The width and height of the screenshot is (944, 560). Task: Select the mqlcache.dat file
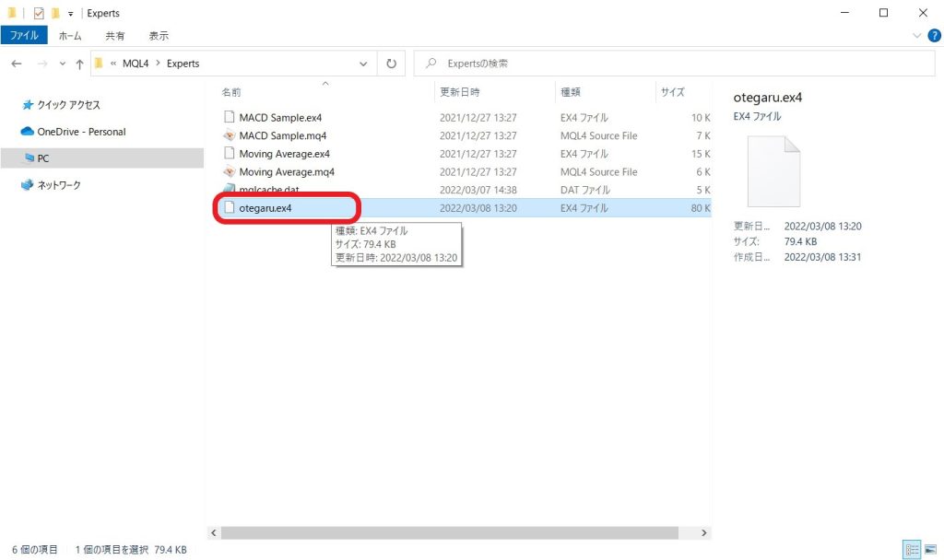point(268,190)
